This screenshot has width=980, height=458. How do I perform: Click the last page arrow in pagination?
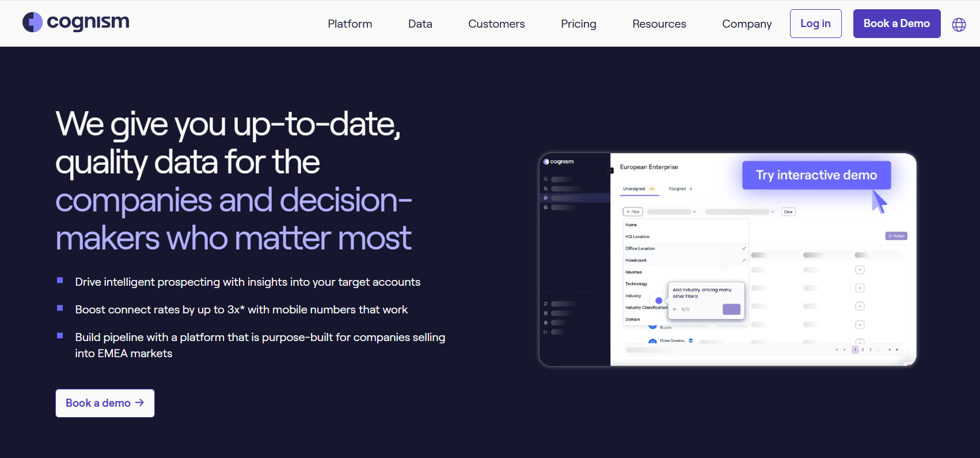coord(897,350)
